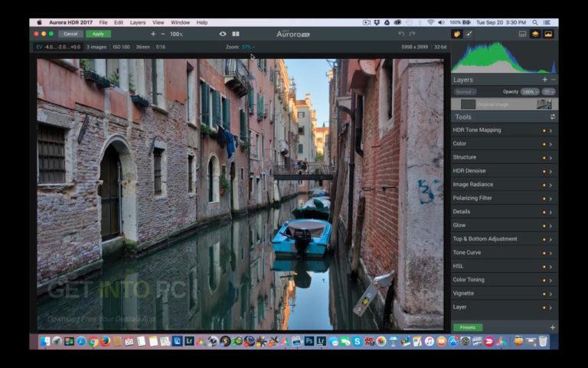Open the Aurora HDR 2017 application menu
Viewport: 588px width, 368px height.
(x=70, y=22)
